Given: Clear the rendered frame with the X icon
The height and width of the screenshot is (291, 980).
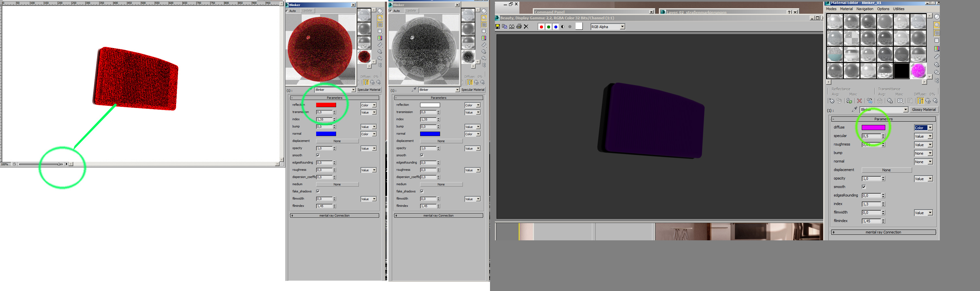Looking at the screenshot, I should (526, 27).
